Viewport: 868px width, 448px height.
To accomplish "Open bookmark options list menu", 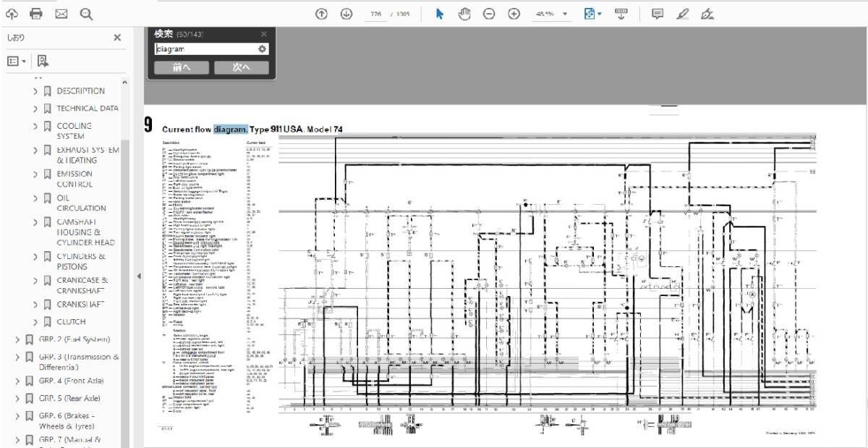I will [17, 62].
